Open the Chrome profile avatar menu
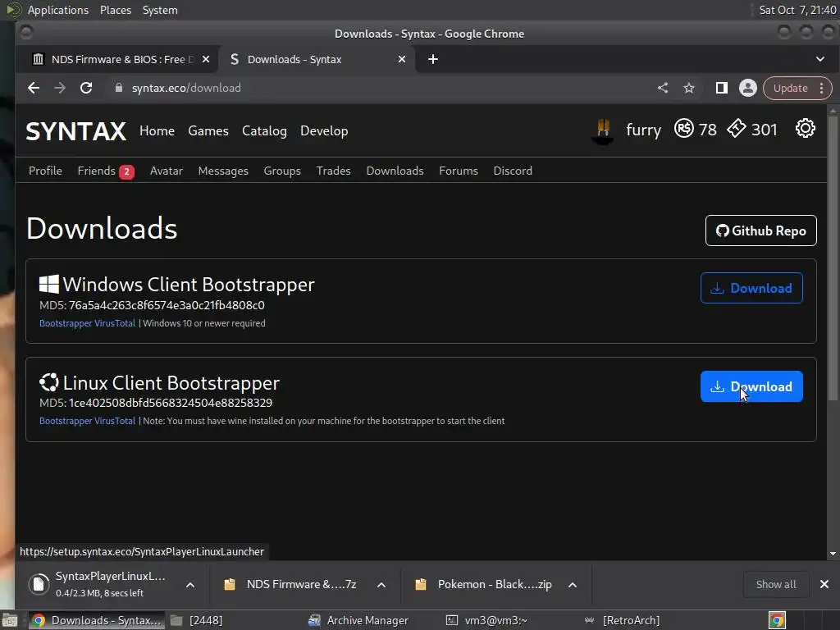840x630 pixels. click(x=748, y=88)
